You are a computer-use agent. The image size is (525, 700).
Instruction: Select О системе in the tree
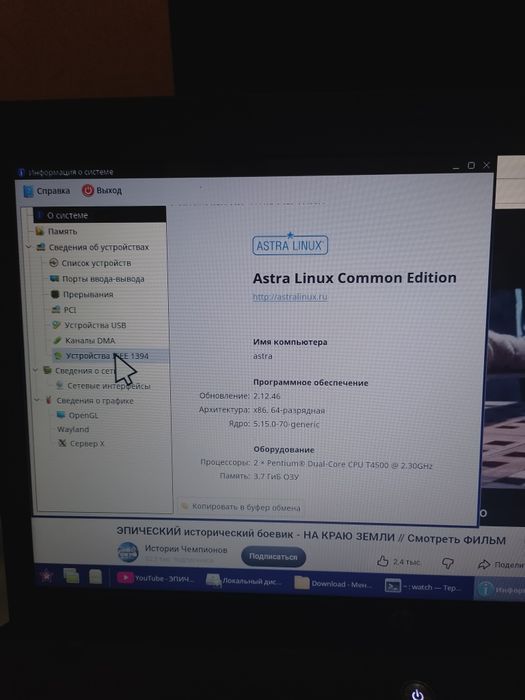click(x=100, y=215)
